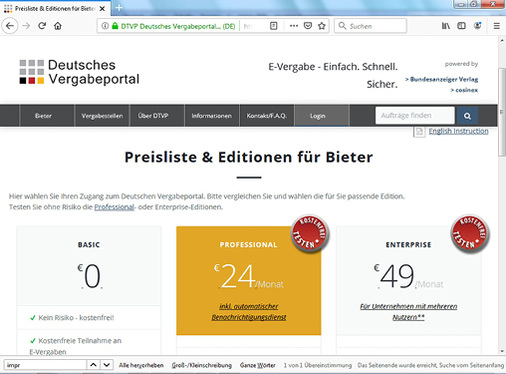The height and width of the screenshot is (374, 506).
Task: Click '1 von 1 Übereinstimmung' status text
Action: click(x=318, y=365)
